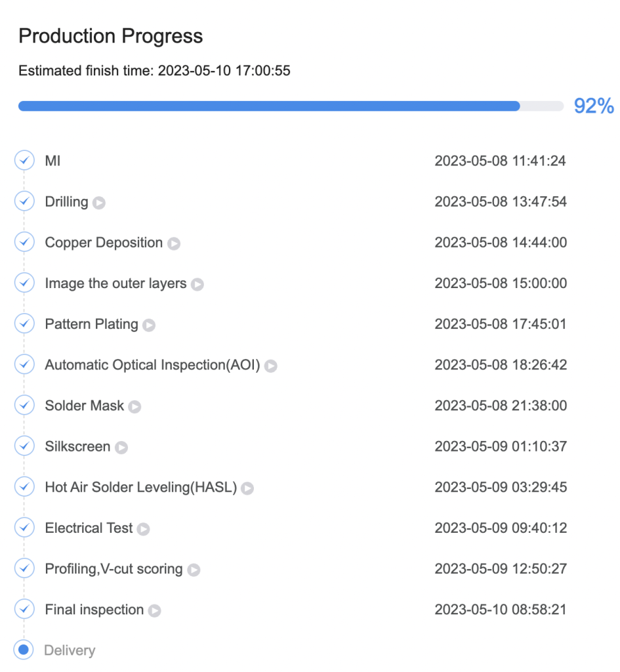Click the MI step checkmark circle
The image size is (620, 672).
[x=24, y=160]
